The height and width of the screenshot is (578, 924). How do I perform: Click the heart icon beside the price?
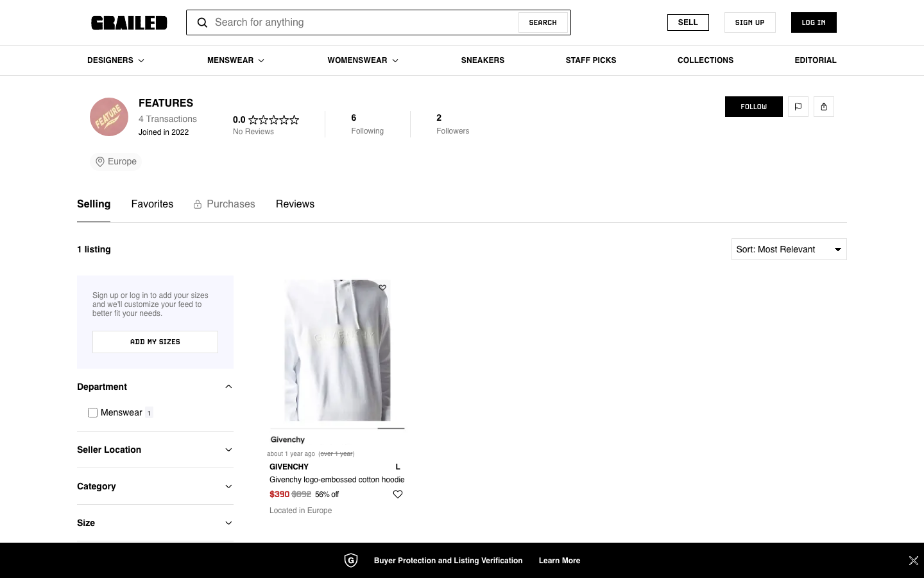[x=398, y=494]
